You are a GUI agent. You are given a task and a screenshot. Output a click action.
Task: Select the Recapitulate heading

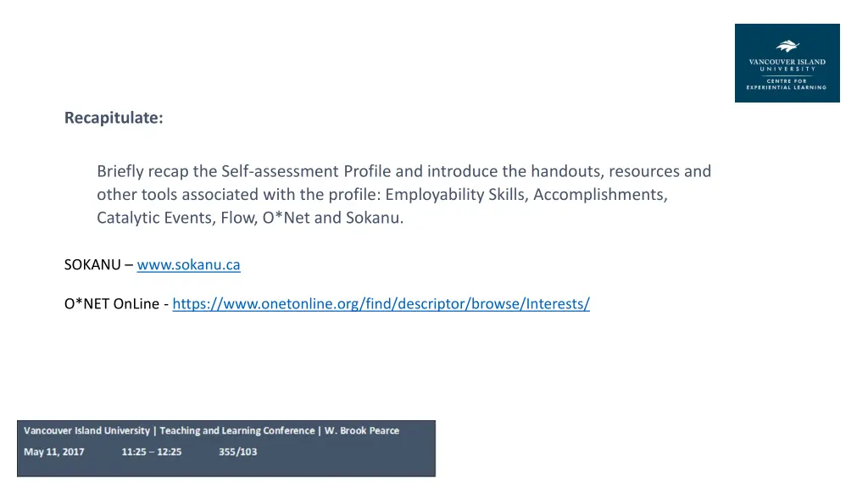tap(114, 118)
